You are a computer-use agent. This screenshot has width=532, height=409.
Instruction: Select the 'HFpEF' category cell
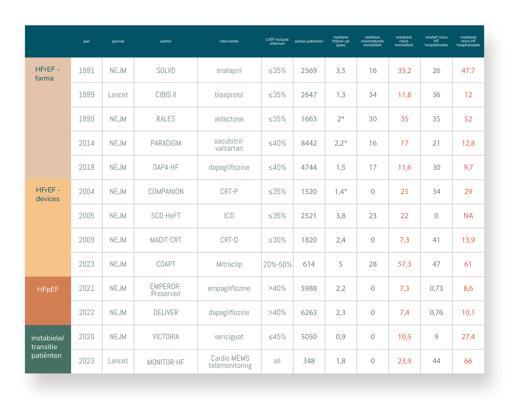coord(48,301)
